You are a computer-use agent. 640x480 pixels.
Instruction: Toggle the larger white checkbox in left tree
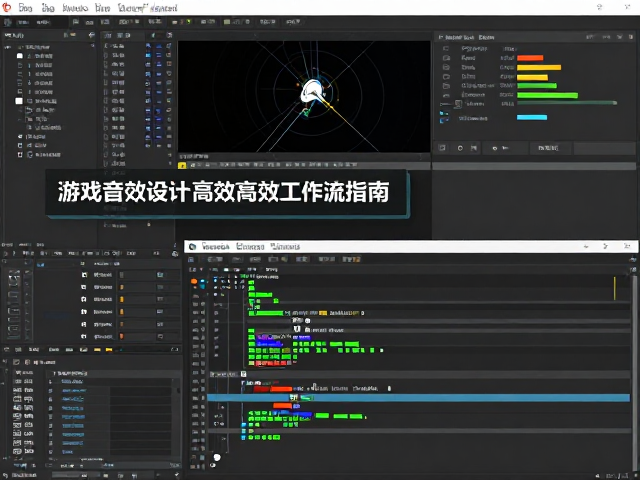point(19,101)
